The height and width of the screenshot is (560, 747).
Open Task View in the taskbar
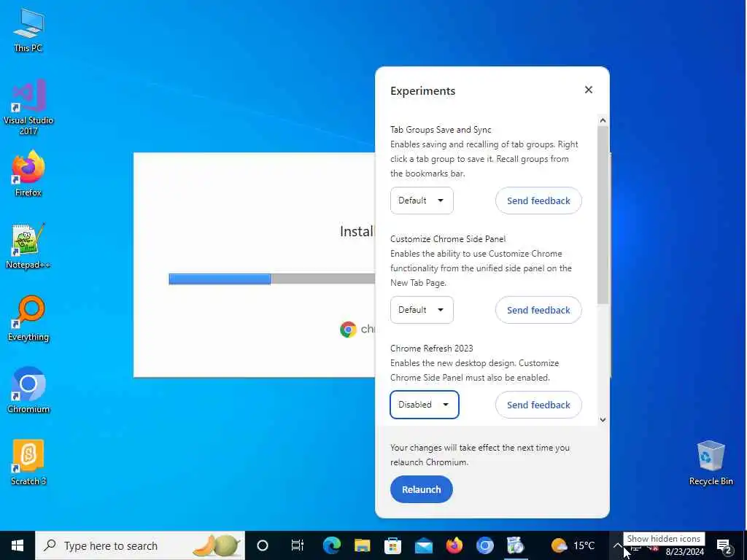tap(298, 545)
